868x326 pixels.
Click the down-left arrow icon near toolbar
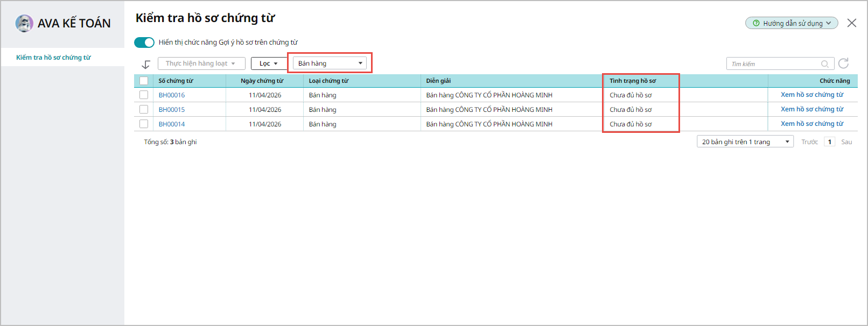click(x=146, y=64)
